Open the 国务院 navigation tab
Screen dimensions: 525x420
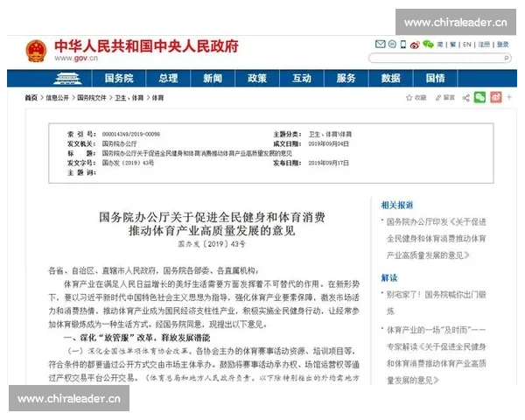tap(119, 79)
